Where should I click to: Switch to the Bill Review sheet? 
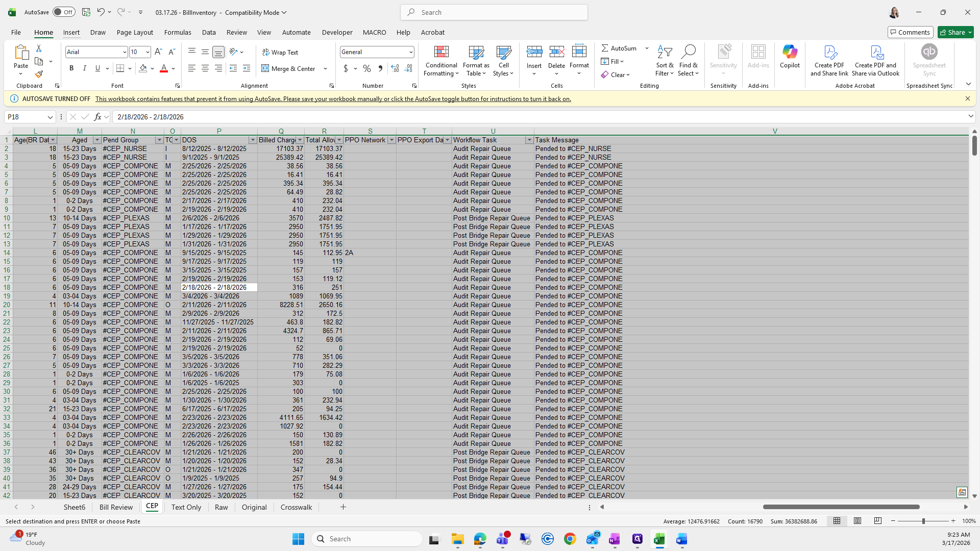tap(116, 507)
